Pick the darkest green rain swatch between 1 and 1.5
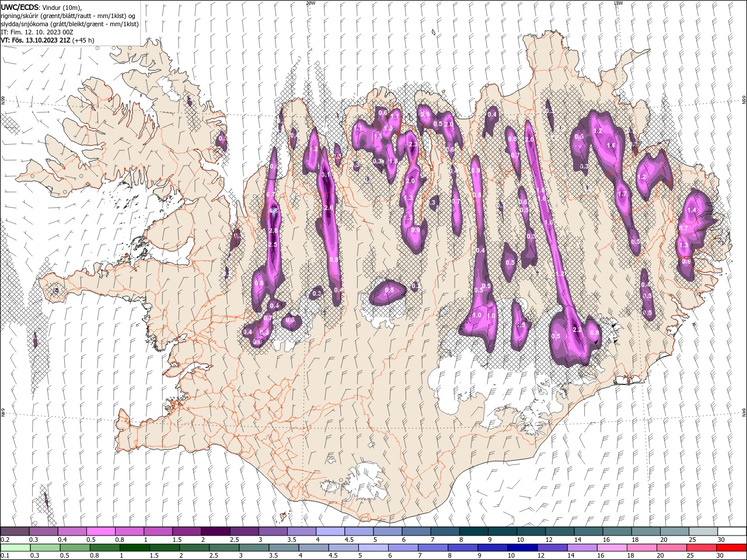Image resolution: width=747 pixels, height=560 pixels. coord(134,548)
